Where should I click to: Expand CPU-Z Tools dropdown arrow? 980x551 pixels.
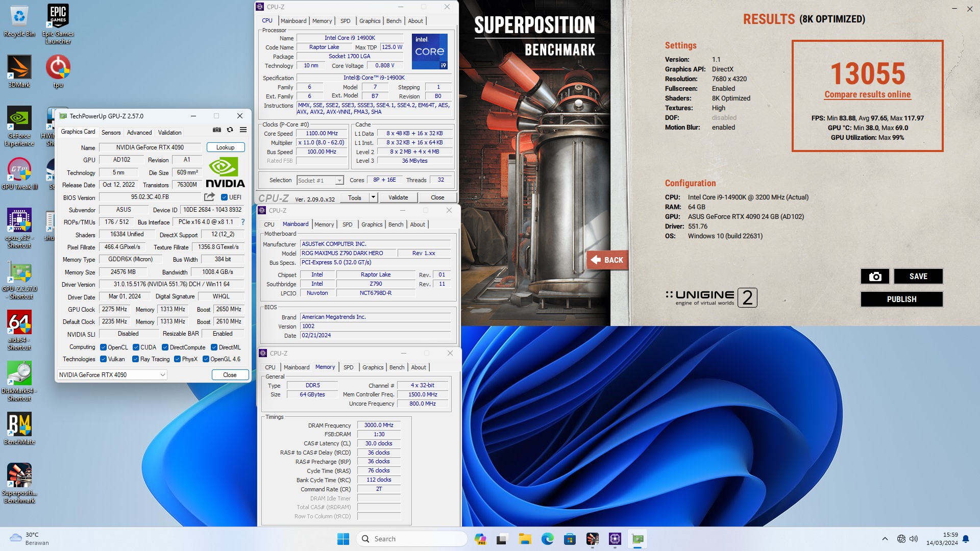pos(373,197)
